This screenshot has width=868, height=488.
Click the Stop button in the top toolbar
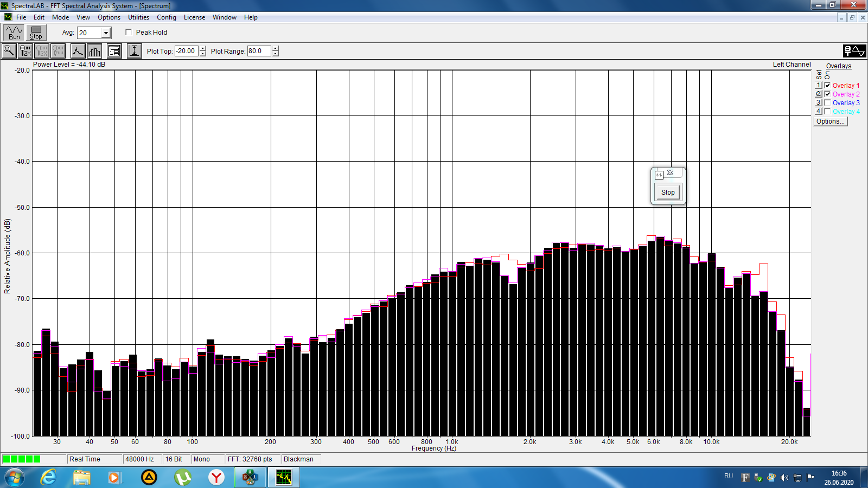(x=36, y=33)
